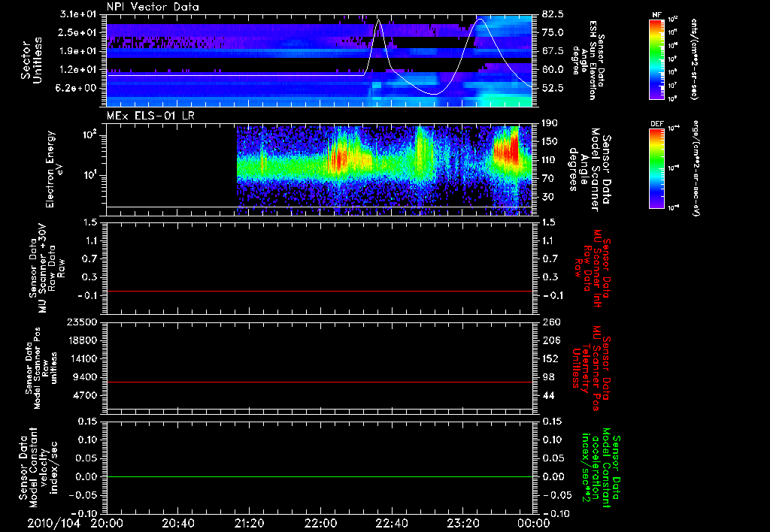Click the 20:40 time tick label

pyautogui.click(x=177, y=523)
